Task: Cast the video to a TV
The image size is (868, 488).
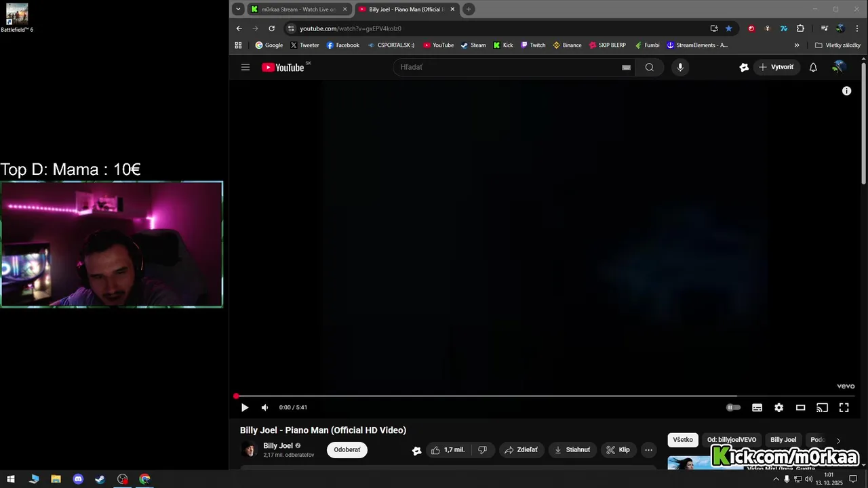Action: coord(822,407)
